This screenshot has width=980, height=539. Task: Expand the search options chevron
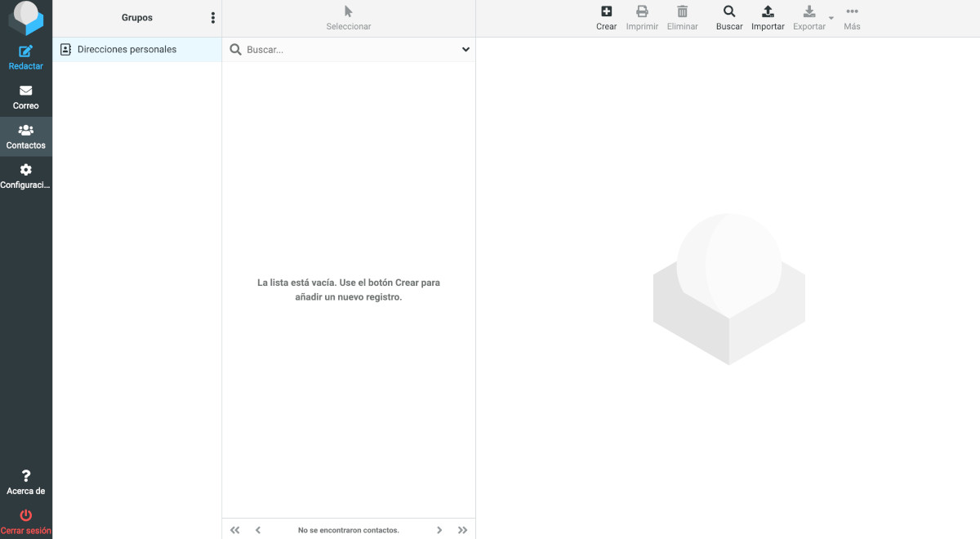[465, 50]
